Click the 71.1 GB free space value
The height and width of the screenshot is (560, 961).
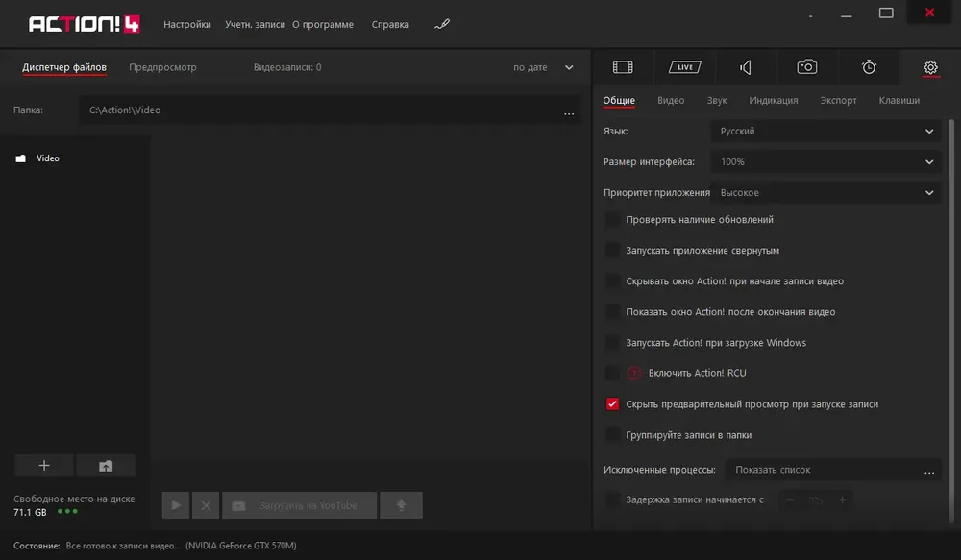point(30,512)
